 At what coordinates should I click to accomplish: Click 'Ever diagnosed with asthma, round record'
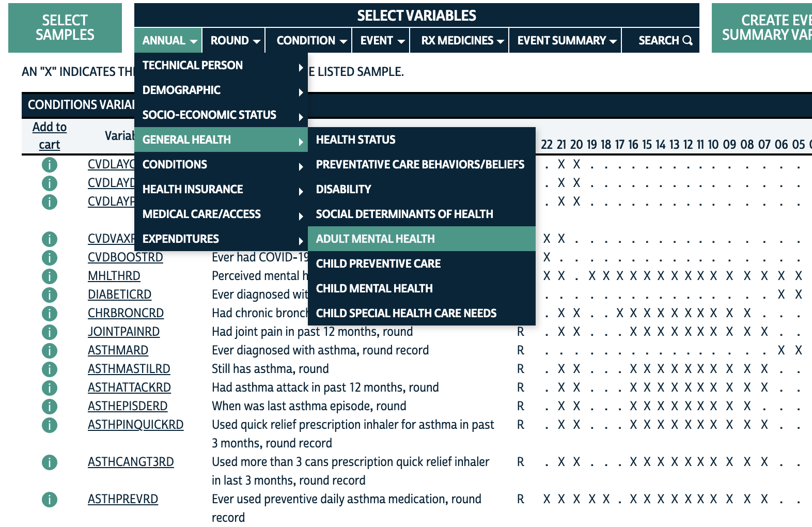point(320,350)
